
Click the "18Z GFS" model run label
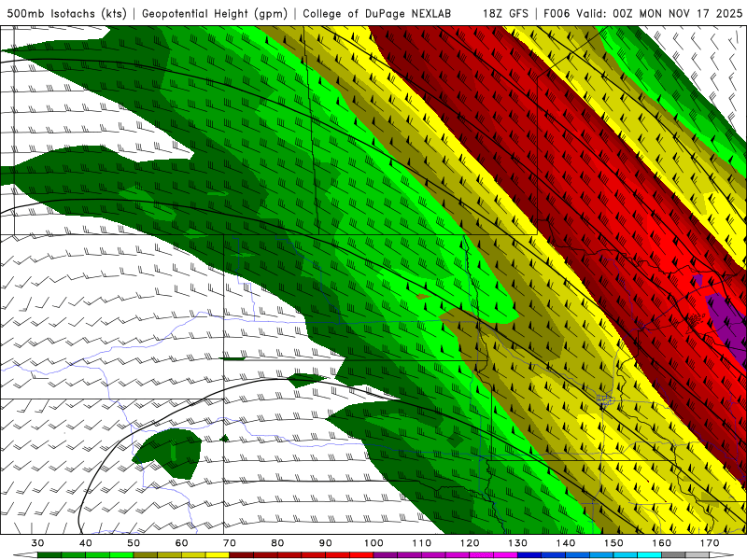pyautogui.click(x=506, y=13)
